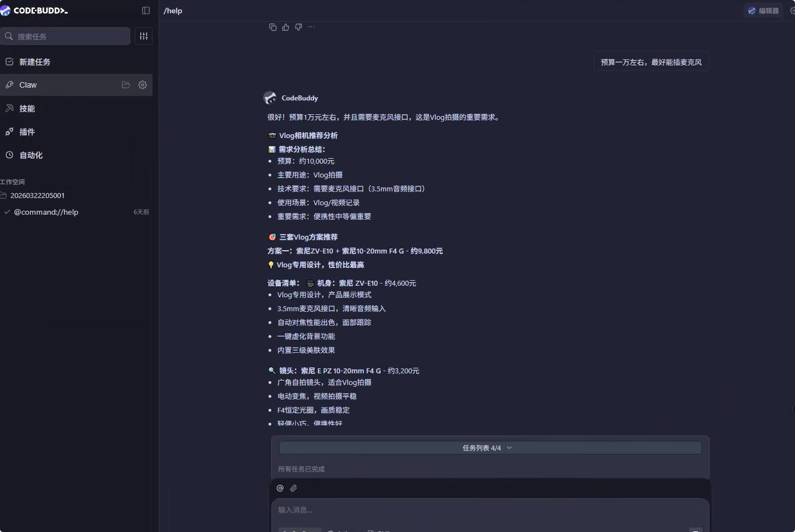
Task: Switch to the 编辑器 editor view
Action: point(763,11)
